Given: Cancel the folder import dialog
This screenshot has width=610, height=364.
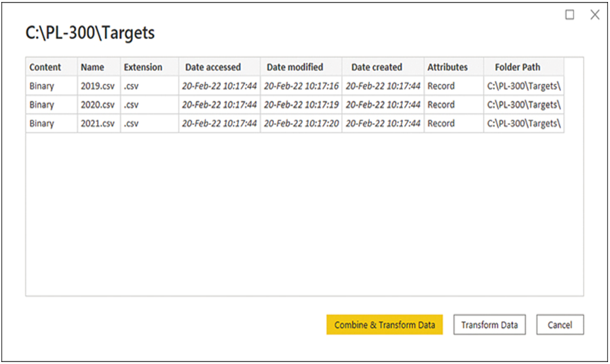Looking at the screenshot, I should 560,325.
